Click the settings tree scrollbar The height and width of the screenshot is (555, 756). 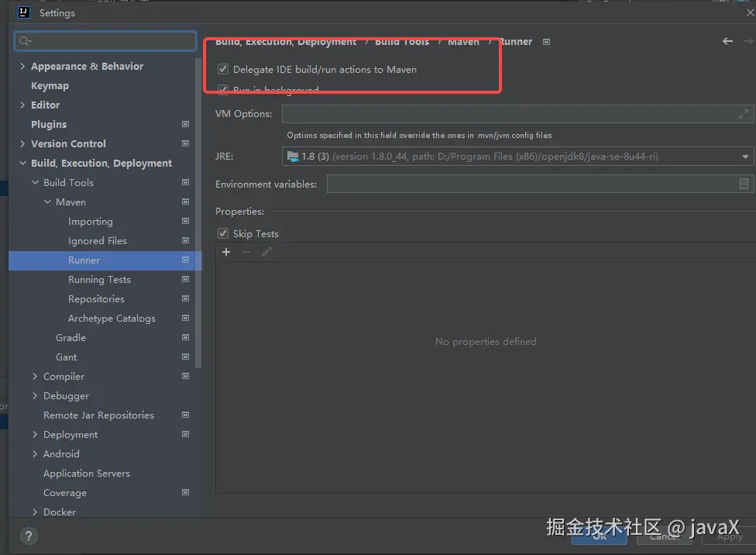(198, 212)
